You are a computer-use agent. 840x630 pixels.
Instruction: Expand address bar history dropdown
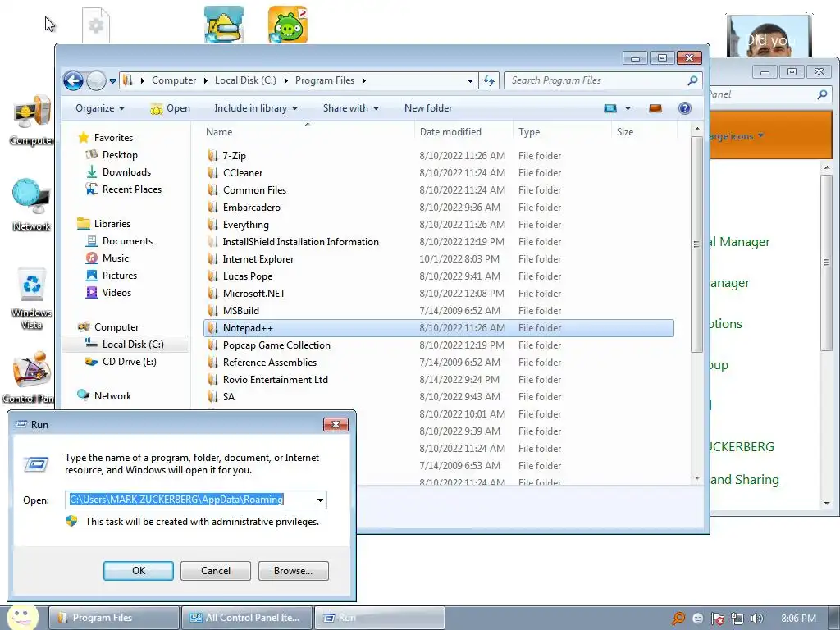(x=470, y=81)
